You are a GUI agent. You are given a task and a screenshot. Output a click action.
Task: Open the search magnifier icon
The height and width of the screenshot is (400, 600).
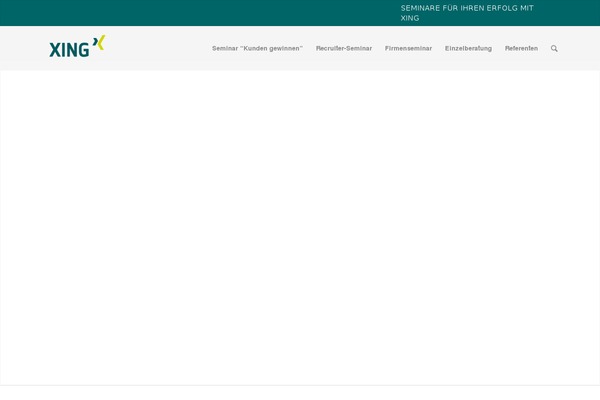[554, 49]
